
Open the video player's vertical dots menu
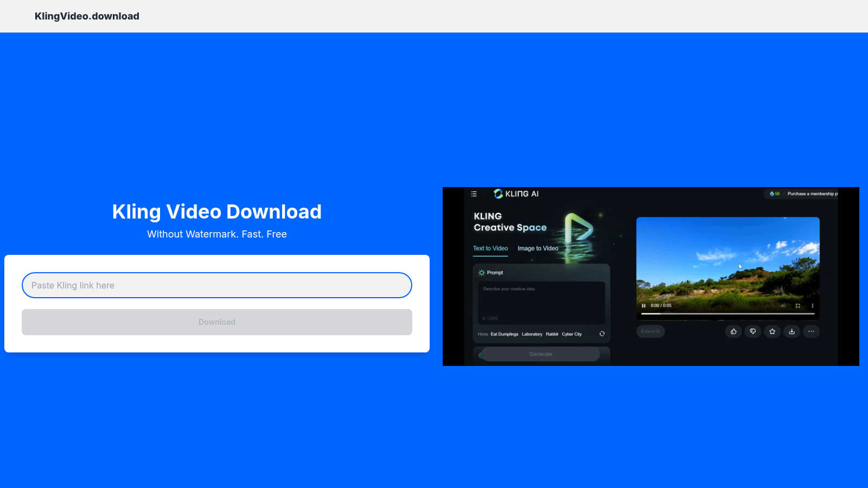click(812, 306)
